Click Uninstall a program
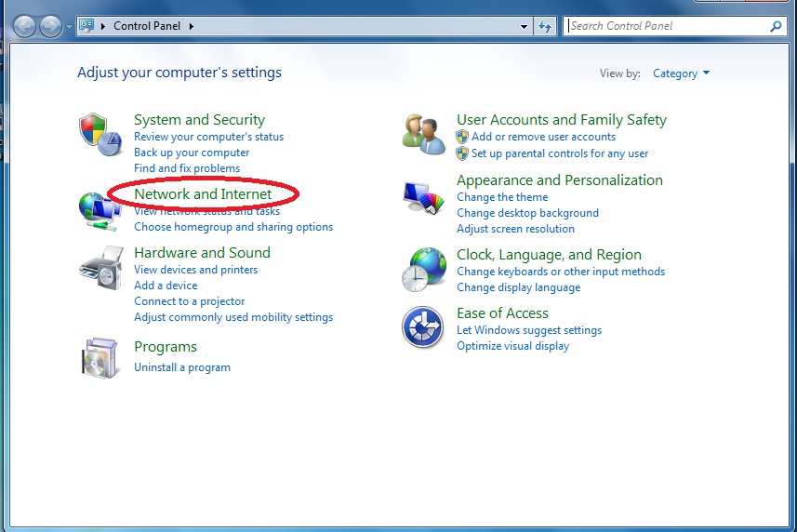 point(182,367)
